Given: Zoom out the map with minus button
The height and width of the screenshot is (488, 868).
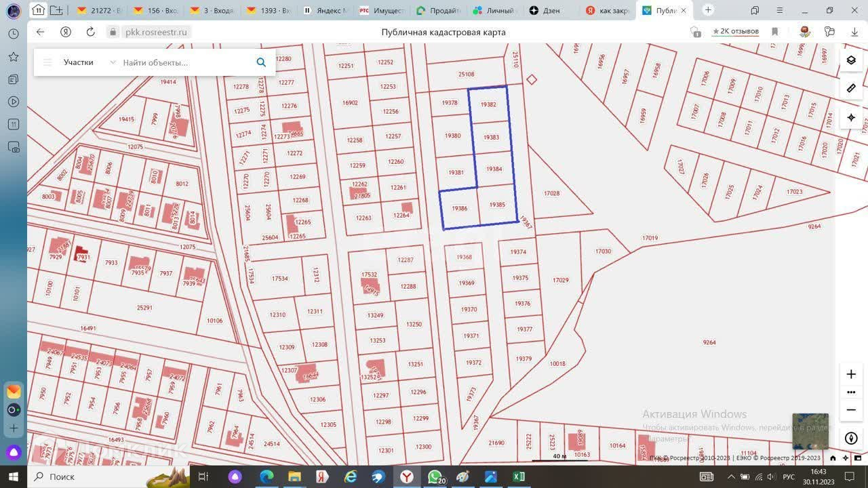Looking at the screenshot, I should (851, 410).
